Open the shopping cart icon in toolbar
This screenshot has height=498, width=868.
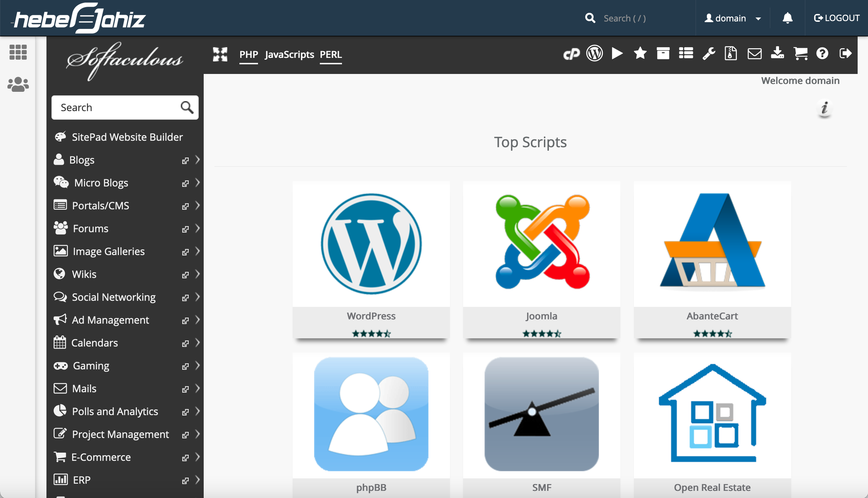click(x=800, y=54)
